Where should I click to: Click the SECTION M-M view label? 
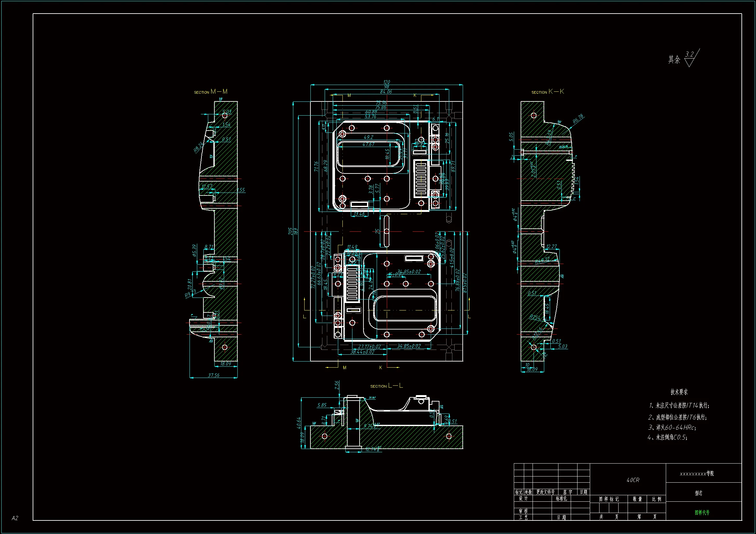[x=211, y=92]
